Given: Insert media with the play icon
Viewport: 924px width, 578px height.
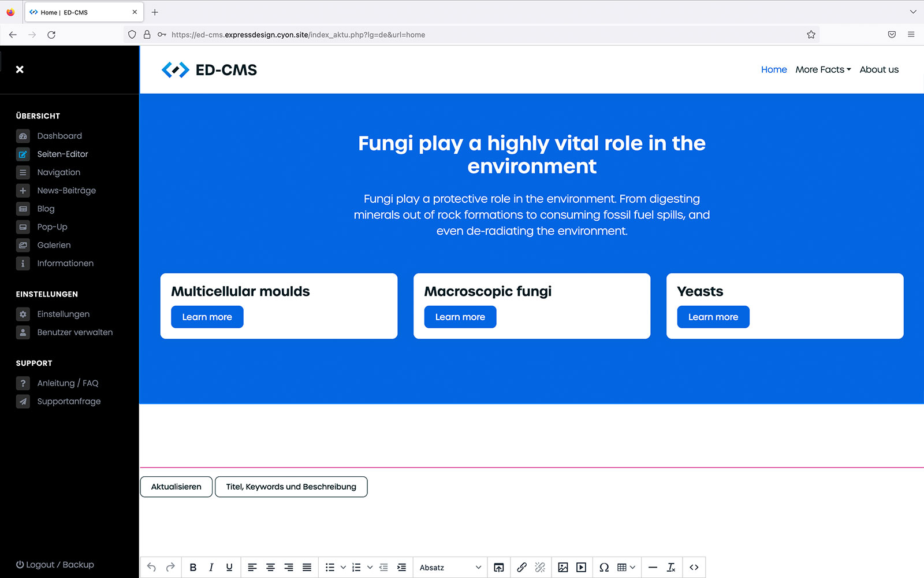Looking at the screenshot, I should (582, 568).
